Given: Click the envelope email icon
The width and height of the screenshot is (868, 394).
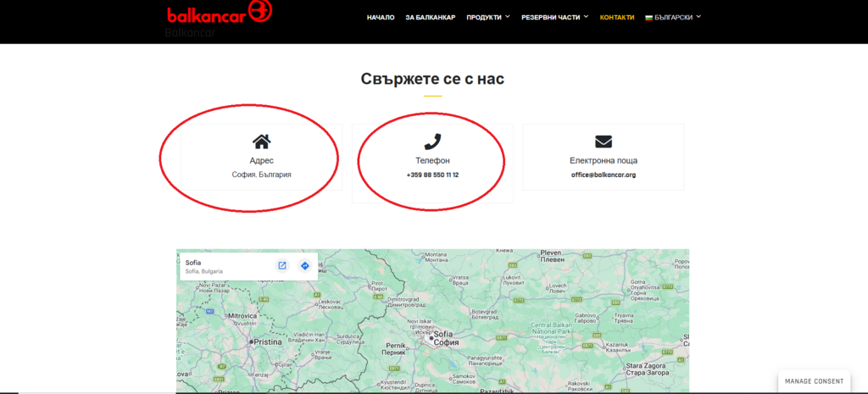Looking at the screenshot, I should pos(604,142).
